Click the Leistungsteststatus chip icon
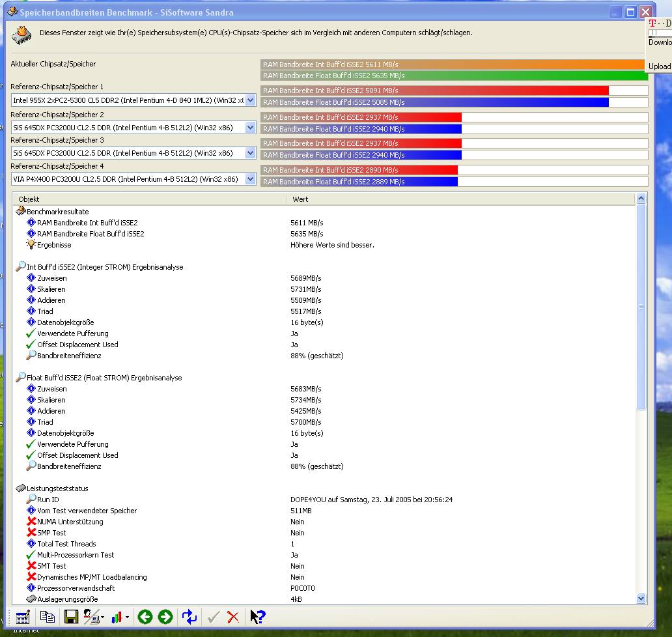Screen dimensions: 672x637 coord(21,488)
